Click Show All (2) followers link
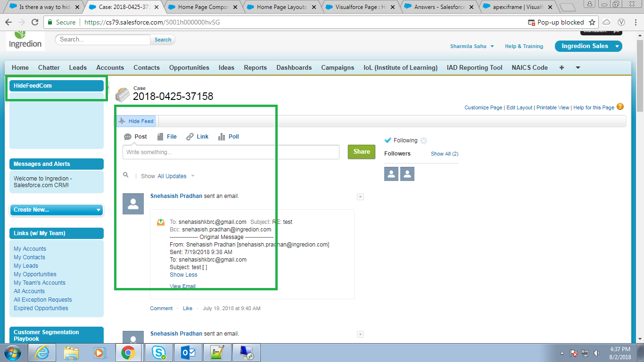This screenshot has width=644, height=362. click(445, 154)
